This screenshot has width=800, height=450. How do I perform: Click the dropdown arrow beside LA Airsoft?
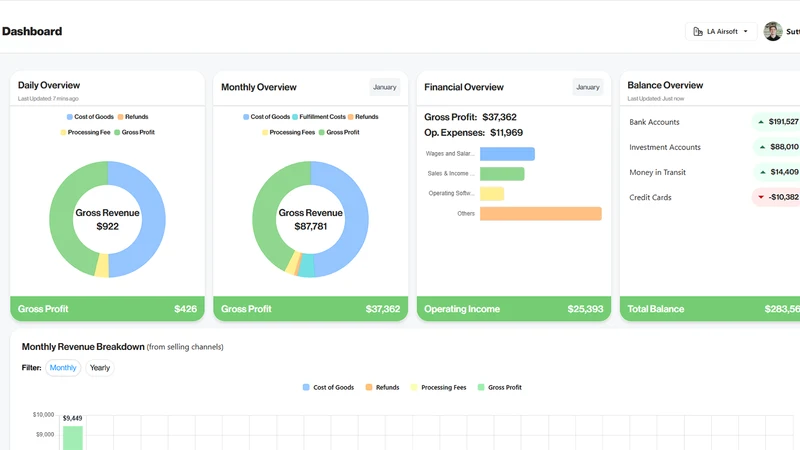click(x=745, y=32)
